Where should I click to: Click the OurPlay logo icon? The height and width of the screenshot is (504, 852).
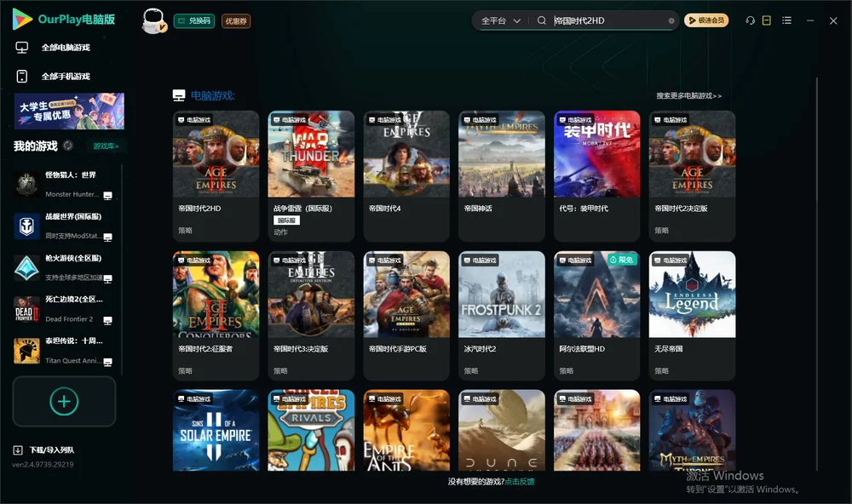[22, 19]
